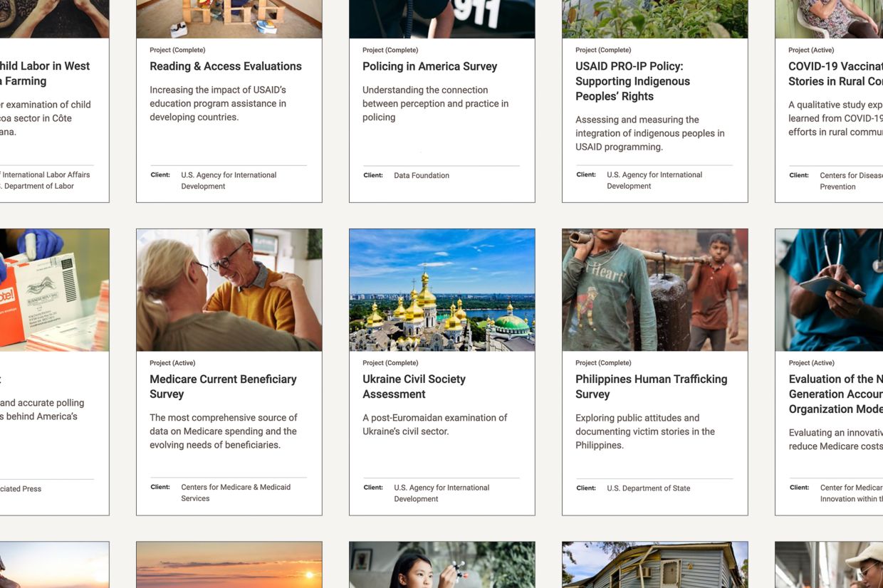This screenshot has height=588, width=883.
Task: Open the Reading & Access Evaluations project
Action: pos(226,66)
